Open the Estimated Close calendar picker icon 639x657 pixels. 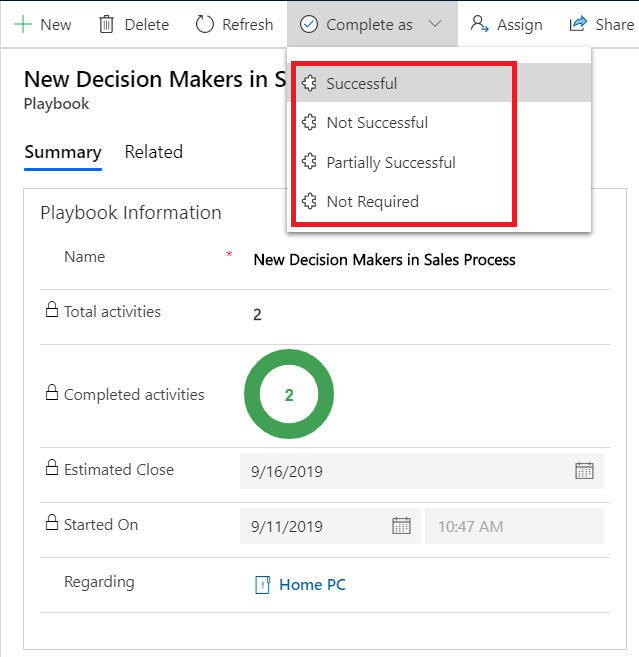(x=584, y=471)
